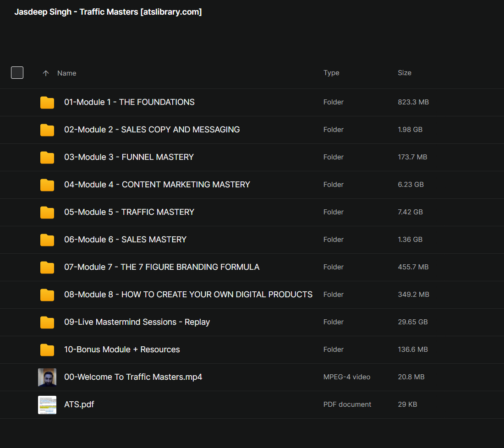Open 07-Module 7 - THE 7 FIGURE BRANDING FORMULA
This screenshot has height=448, width=504.
162,267
